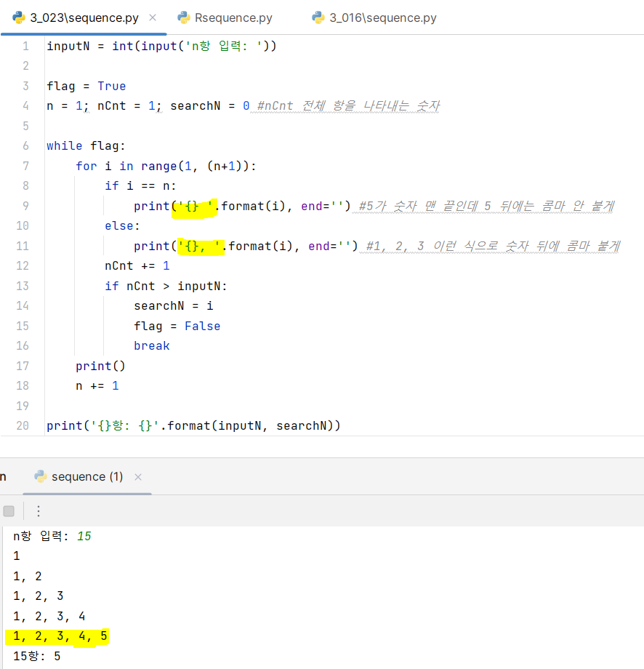The height and width of the screenshot is (669, 644).
Task: Click console output line '1, 2, 3, 4'
Action: coord(49,616)
